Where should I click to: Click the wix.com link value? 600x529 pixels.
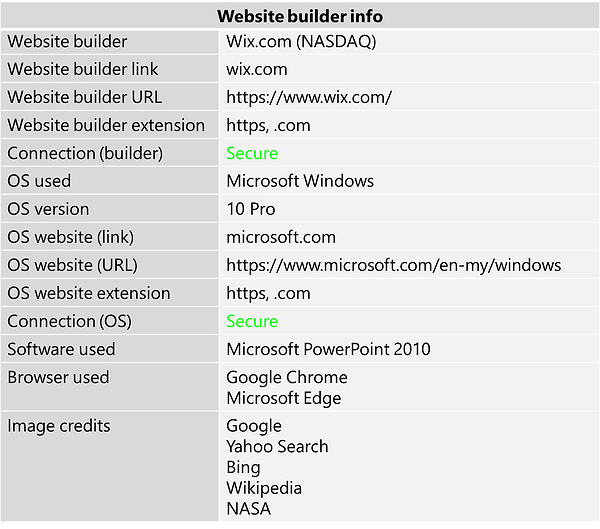tap(257, 70)
